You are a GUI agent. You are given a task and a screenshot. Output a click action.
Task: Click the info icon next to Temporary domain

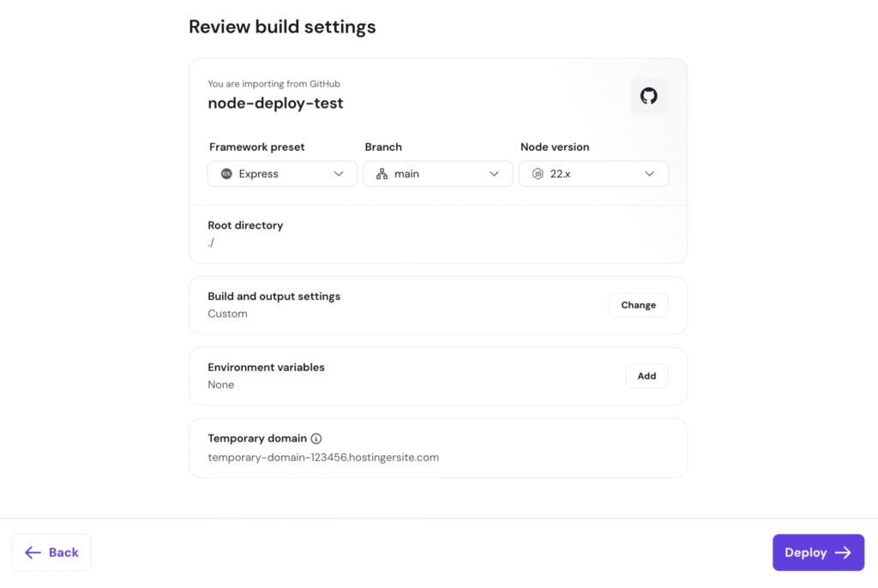[x=316, y=438]
